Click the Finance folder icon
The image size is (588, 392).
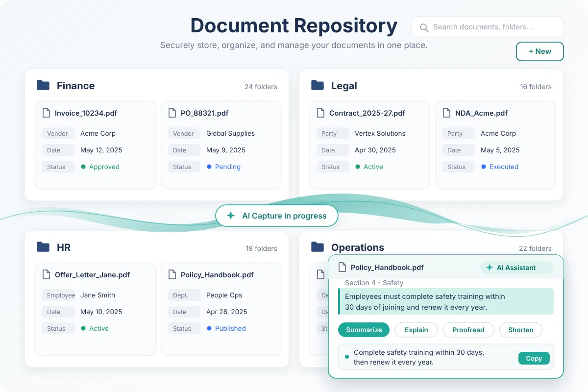(x=43, y=85)
